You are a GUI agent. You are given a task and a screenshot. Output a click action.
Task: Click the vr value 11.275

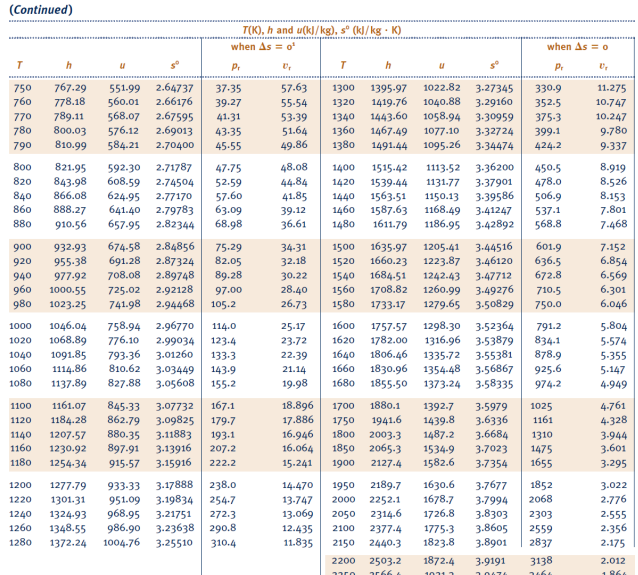point(612,87)
